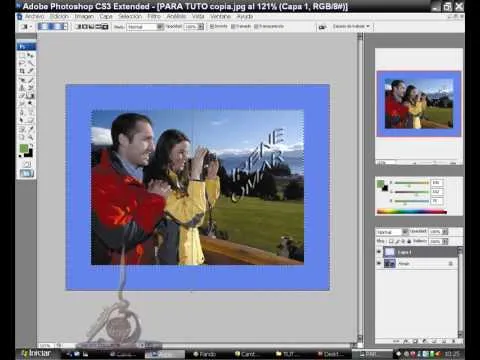480x360 pixels.
Task: Hide the Fondo layer
Action: coord(379,263)
